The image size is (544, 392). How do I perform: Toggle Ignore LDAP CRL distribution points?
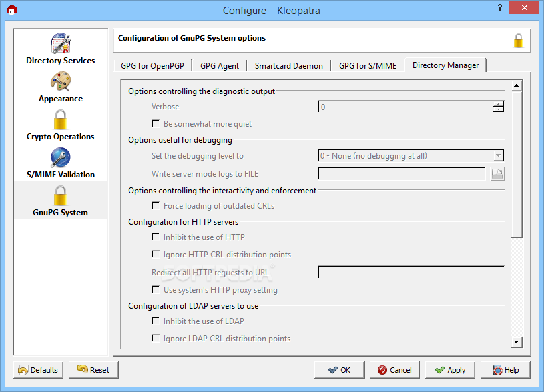[156, 338]
